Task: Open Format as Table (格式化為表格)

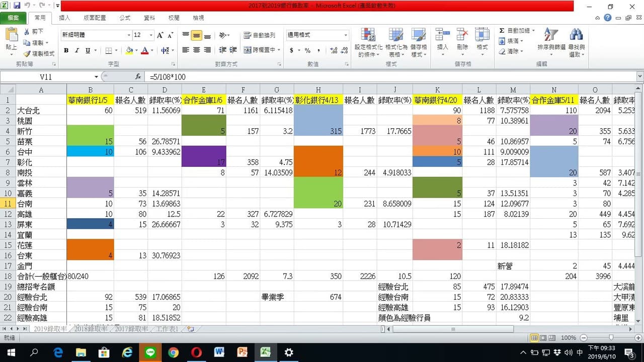Action: tap(395, 43)
